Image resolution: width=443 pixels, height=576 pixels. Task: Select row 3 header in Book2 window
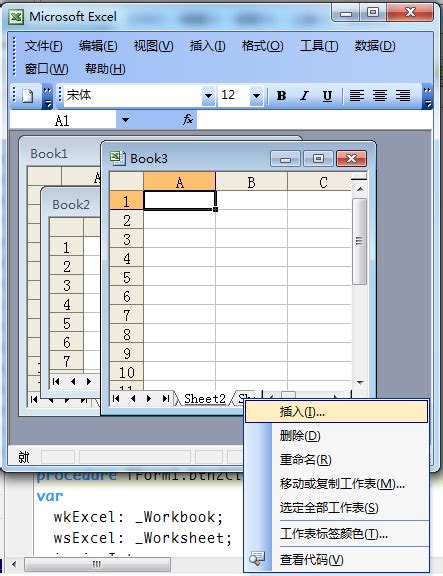click(66, 285)
